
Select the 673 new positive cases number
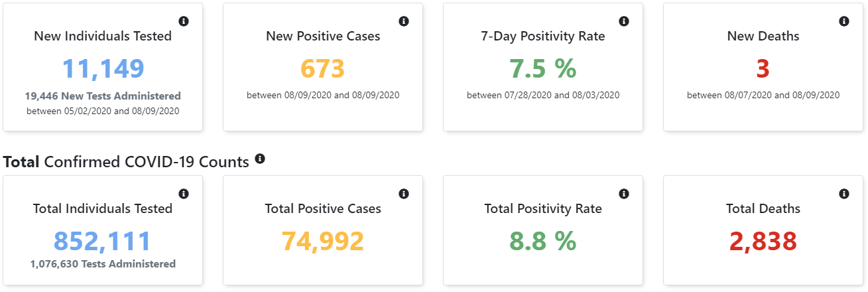323,69
